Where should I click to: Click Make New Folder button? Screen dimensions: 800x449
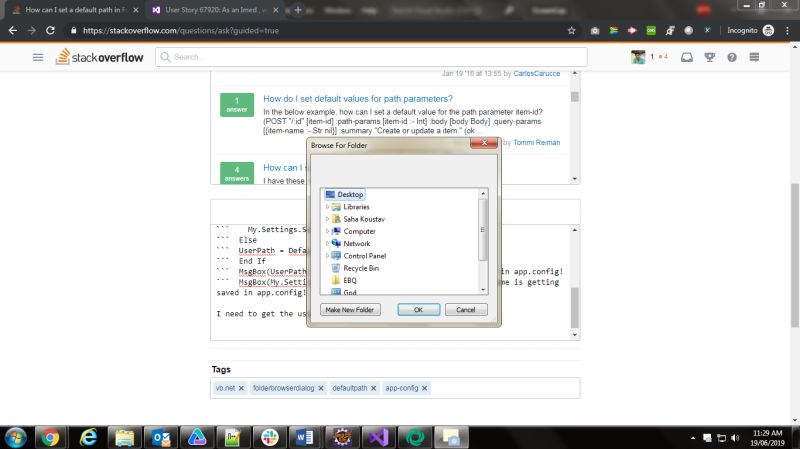pyautogui.click(x=350, y=310)
